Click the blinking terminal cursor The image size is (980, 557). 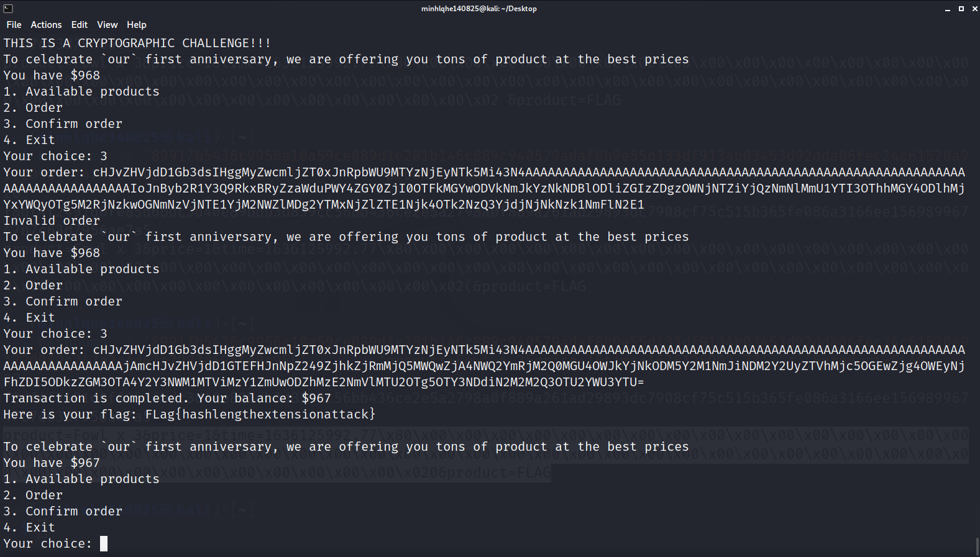pos(103,543)
